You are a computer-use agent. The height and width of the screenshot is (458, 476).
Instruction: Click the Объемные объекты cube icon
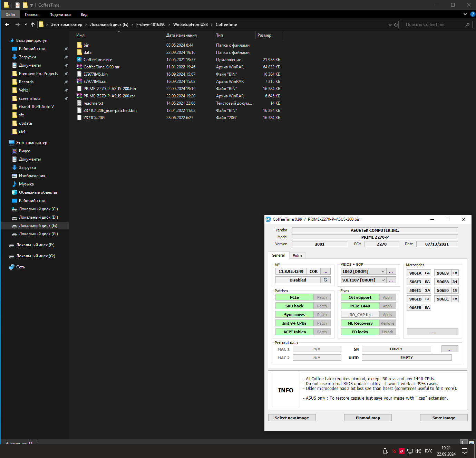click(x=14, y=192)
